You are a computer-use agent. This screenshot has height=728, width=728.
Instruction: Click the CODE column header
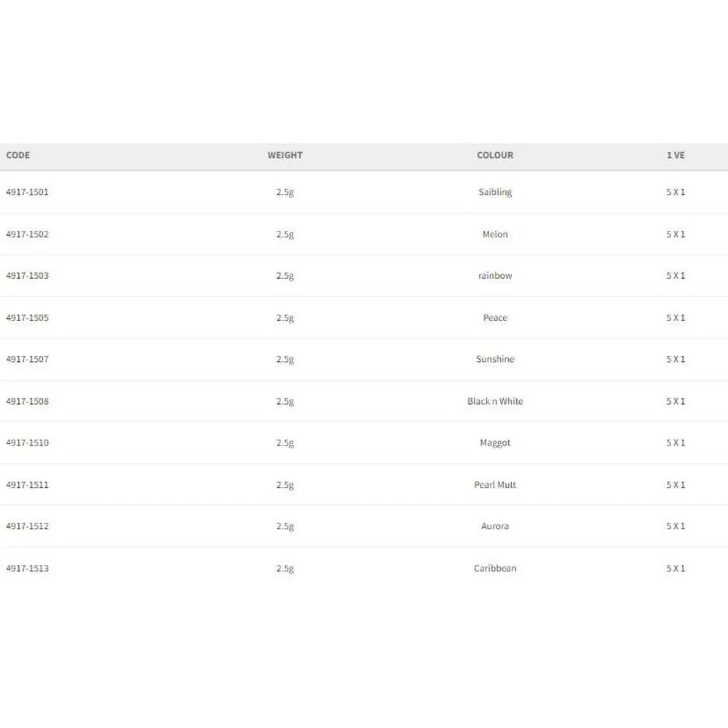coord(18,155)
